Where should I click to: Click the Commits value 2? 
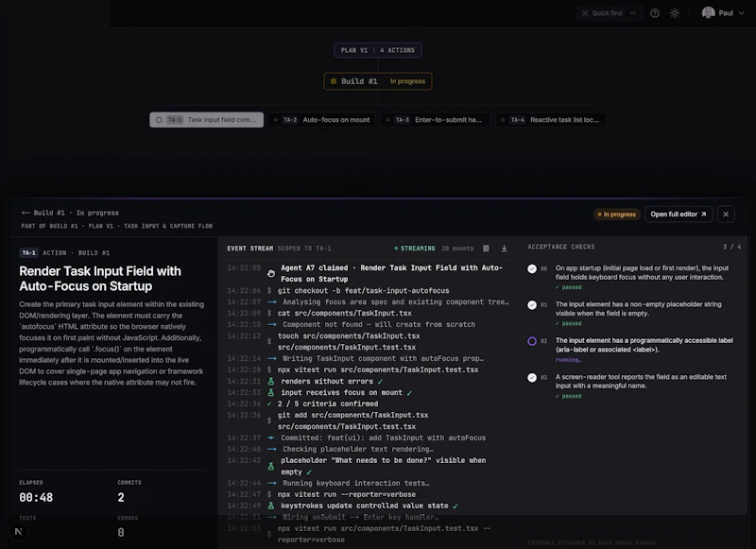(x=121, y=497)
